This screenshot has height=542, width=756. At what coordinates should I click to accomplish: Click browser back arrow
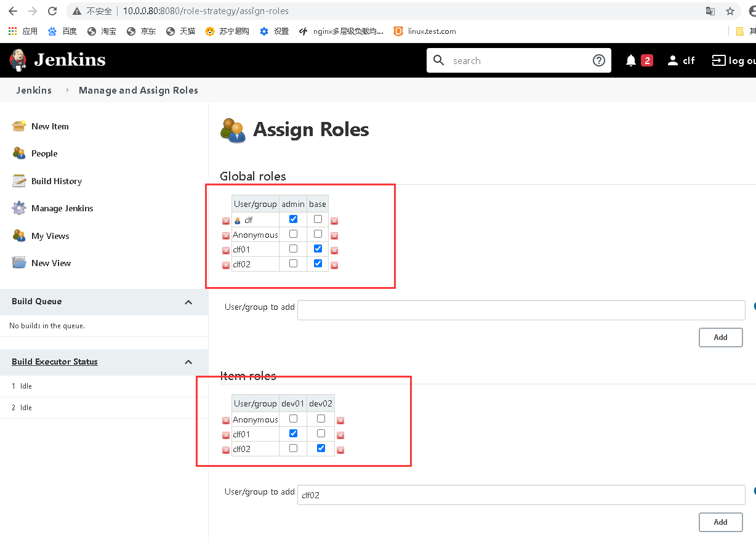click(13, 11)
